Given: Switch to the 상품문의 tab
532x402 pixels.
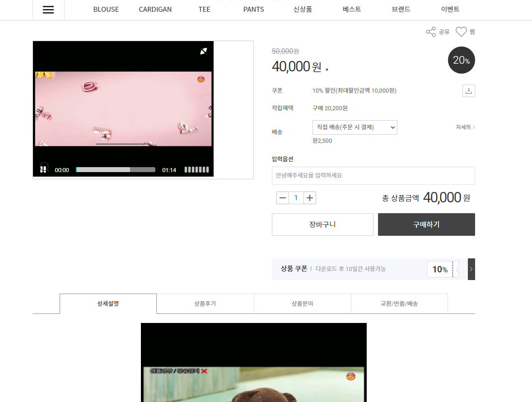Looking at the screenshot, I should click(303, 304).
